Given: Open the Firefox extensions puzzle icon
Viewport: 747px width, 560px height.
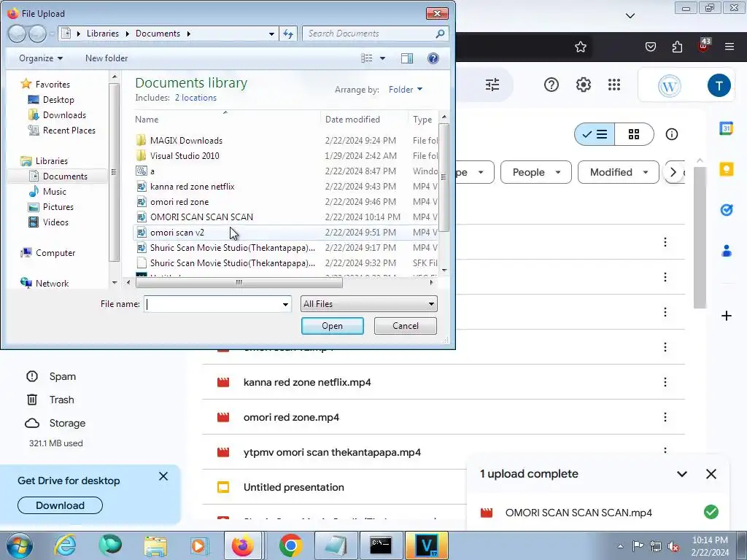Looking at the screenshot, I should coord(677,47).
